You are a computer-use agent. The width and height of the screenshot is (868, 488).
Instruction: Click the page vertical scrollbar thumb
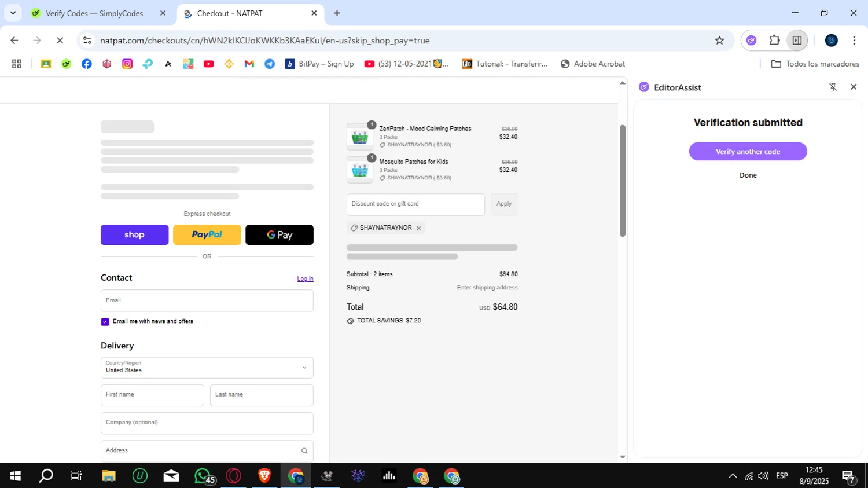click(623, 181)
